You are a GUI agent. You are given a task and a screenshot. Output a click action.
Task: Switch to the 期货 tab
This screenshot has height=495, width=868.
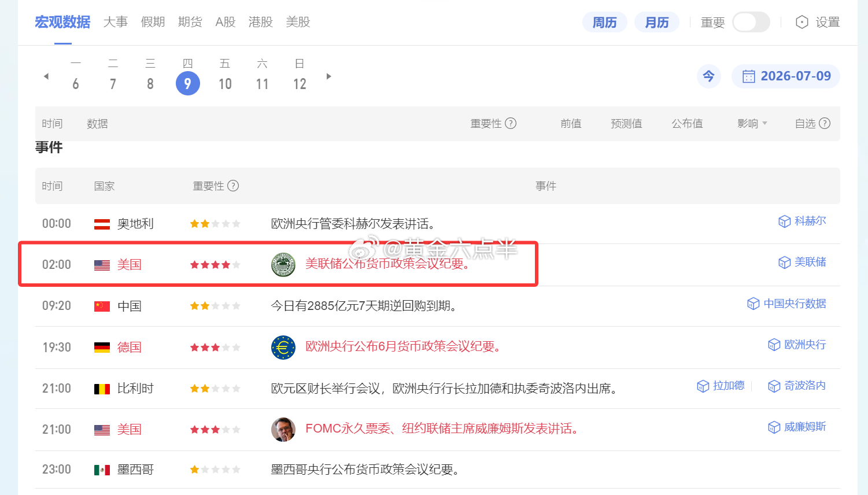[x=190, y=22]
